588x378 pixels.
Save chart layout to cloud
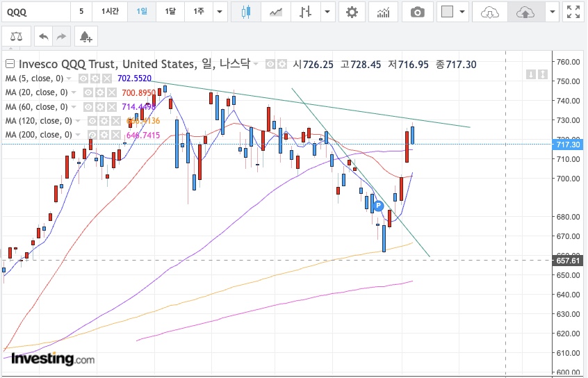[525, 12]
